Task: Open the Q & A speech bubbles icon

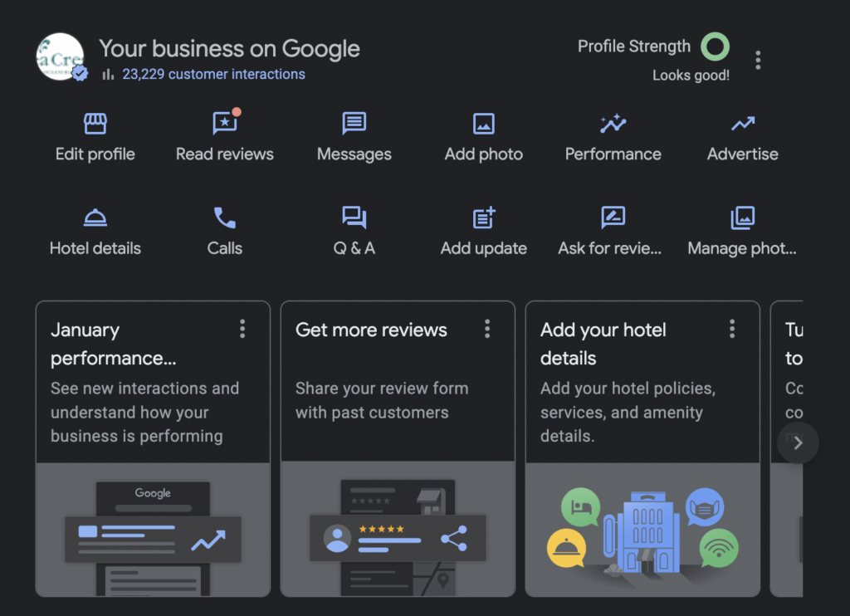Action: (354, 218)
